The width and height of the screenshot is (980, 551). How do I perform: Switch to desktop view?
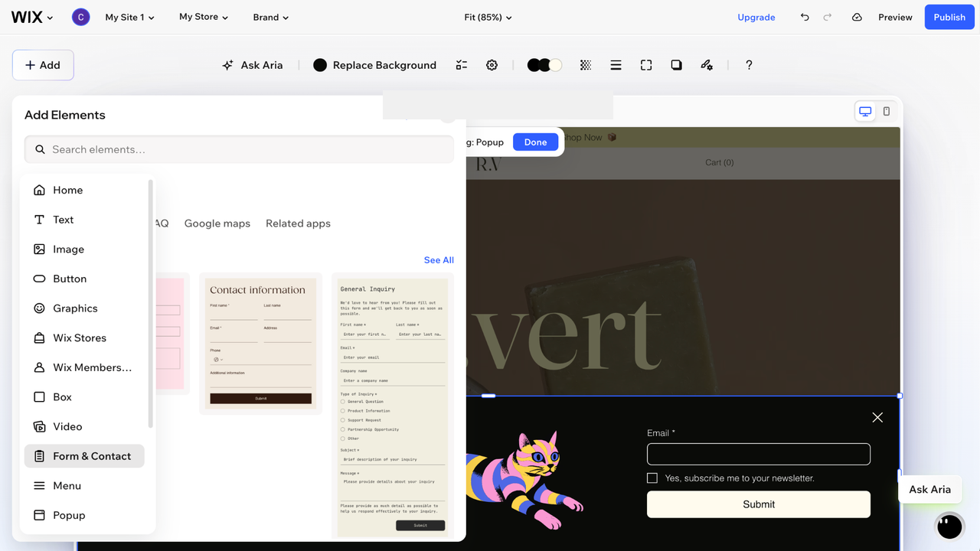(x=865, y=112)
